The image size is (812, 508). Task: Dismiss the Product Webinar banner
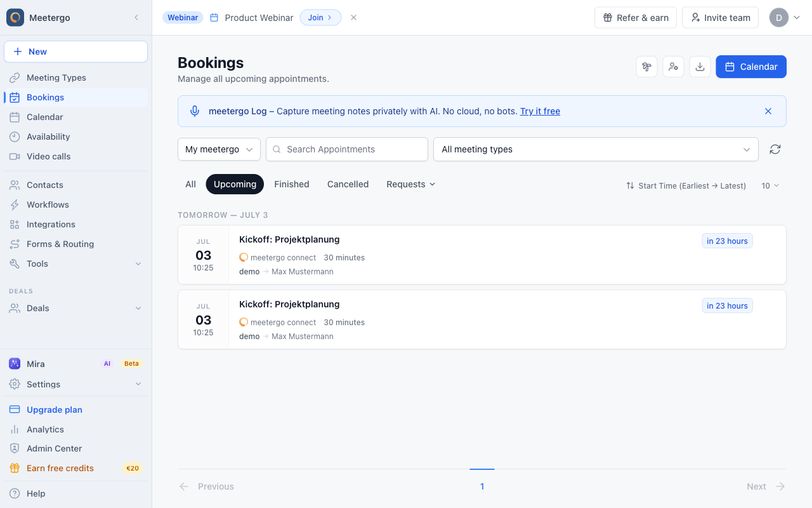(x=353, y=18)
